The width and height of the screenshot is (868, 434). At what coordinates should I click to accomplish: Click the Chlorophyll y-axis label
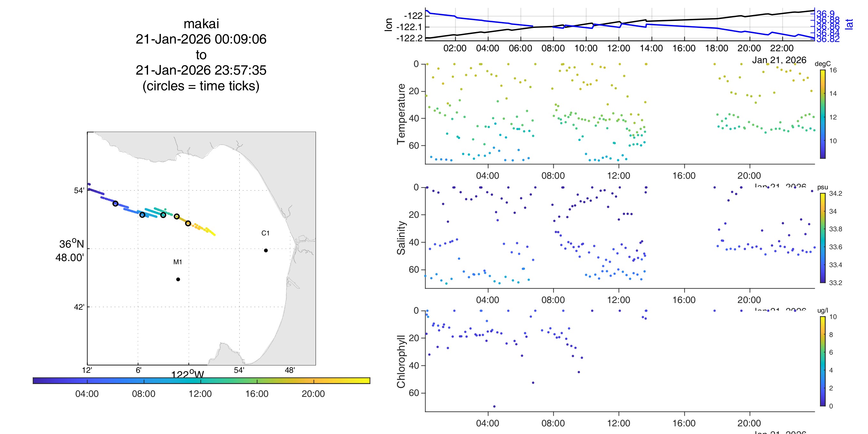[401, 361]
